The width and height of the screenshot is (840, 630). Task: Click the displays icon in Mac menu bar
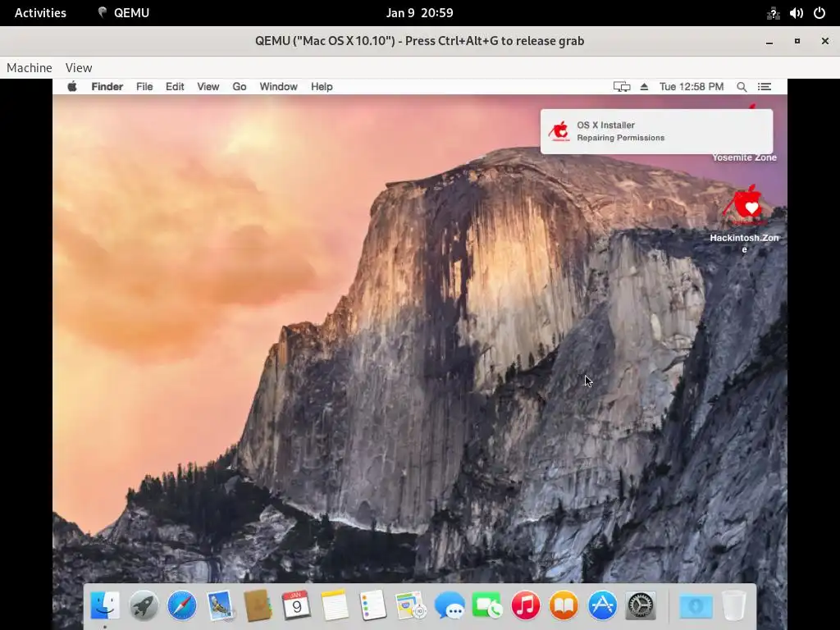(622, 87)
